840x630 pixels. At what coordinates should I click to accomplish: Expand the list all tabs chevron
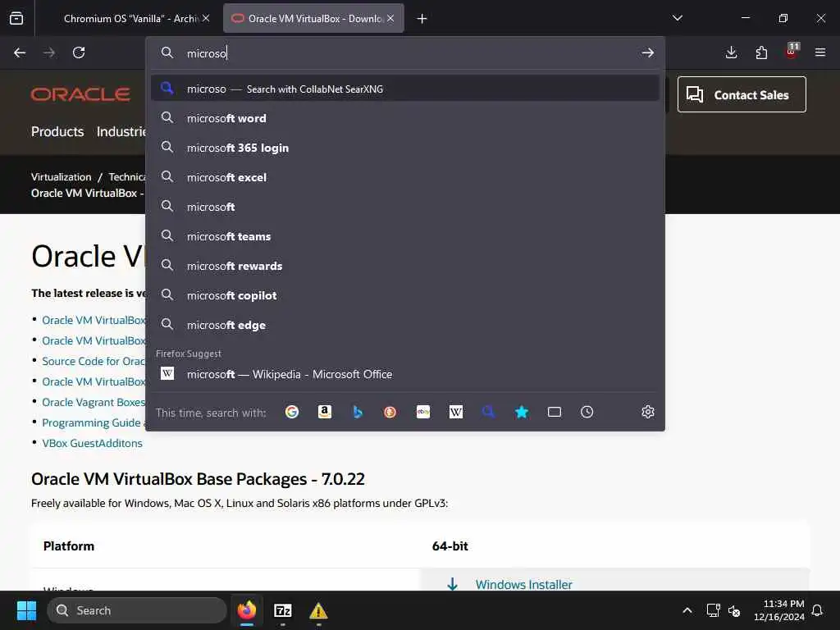point(678,18)
